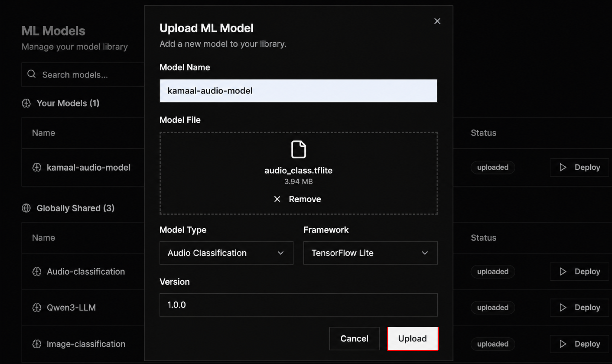Click brain icon of Image-classification row
Image resolution: width=612 pixels, height=364 pixels.
tap(37, 344)
